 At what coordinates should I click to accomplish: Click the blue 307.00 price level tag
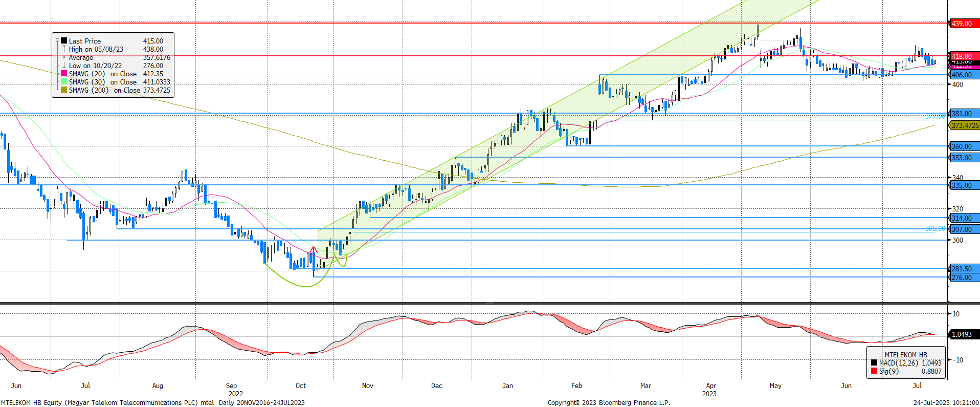point(964,229)
